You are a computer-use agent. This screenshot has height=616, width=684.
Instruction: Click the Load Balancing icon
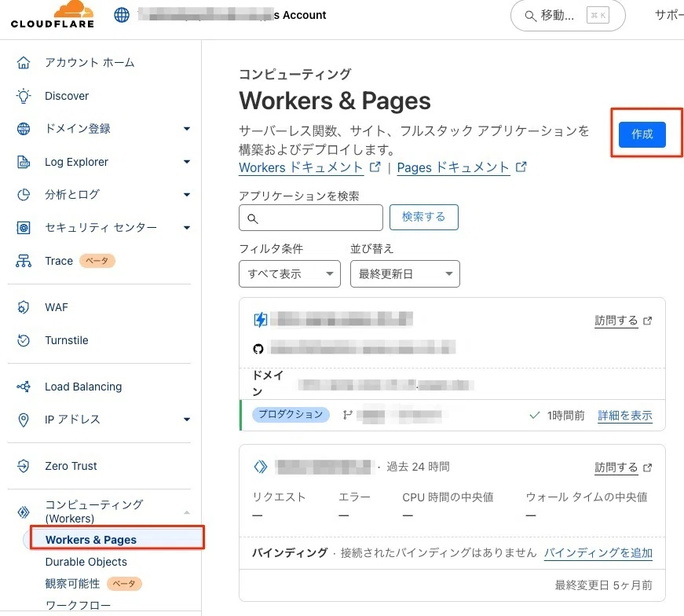point(24,387)
